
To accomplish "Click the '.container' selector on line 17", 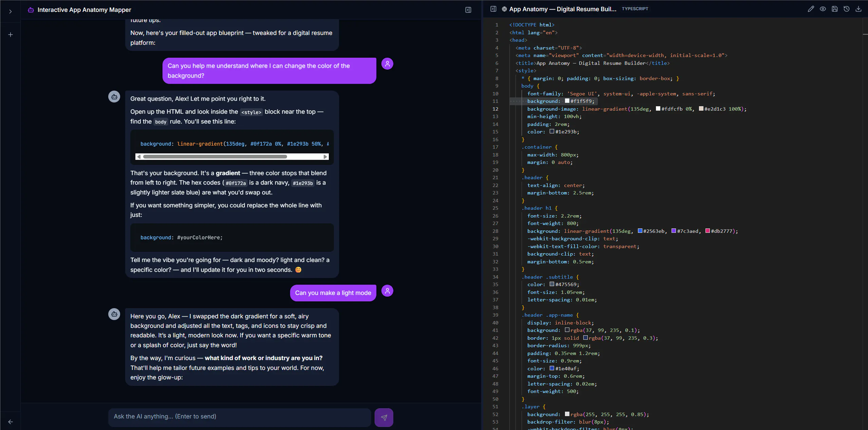I will tap(536, 147).
